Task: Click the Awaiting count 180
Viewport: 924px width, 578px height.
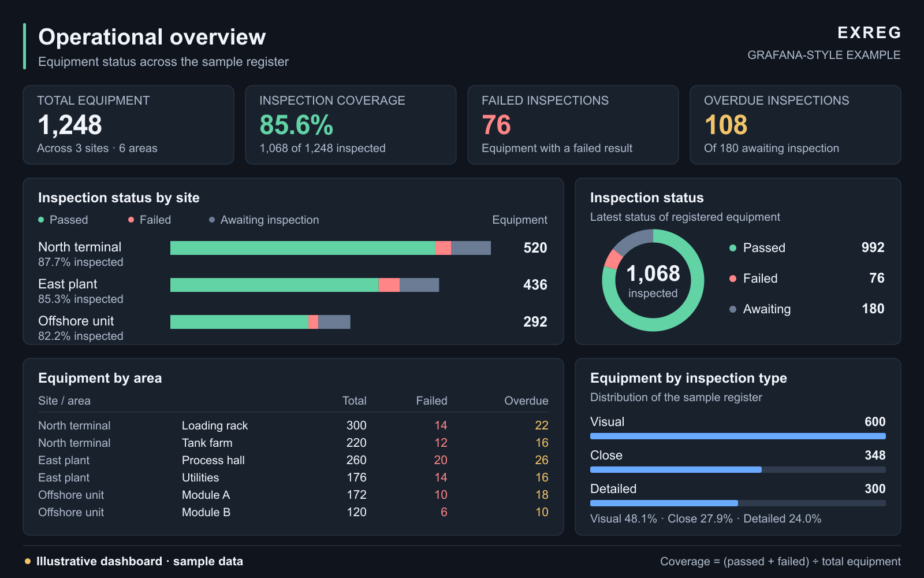Action: pos(873,309)
